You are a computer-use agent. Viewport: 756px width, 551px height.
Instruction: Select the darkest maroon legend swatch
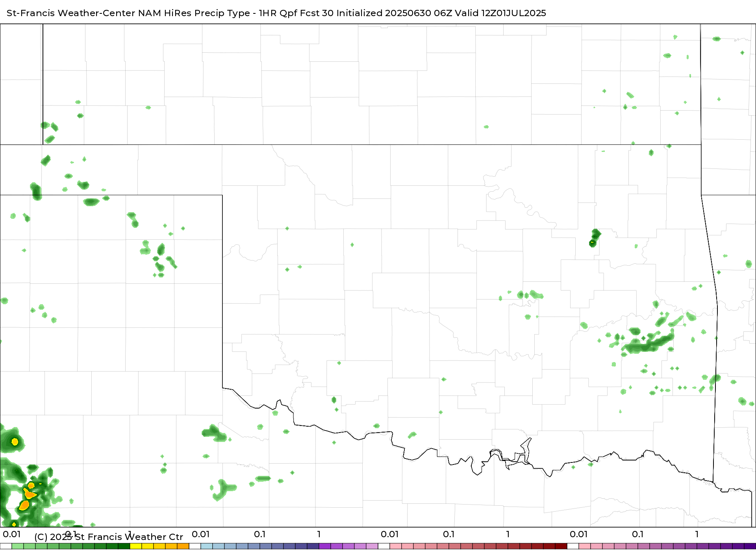561,546
